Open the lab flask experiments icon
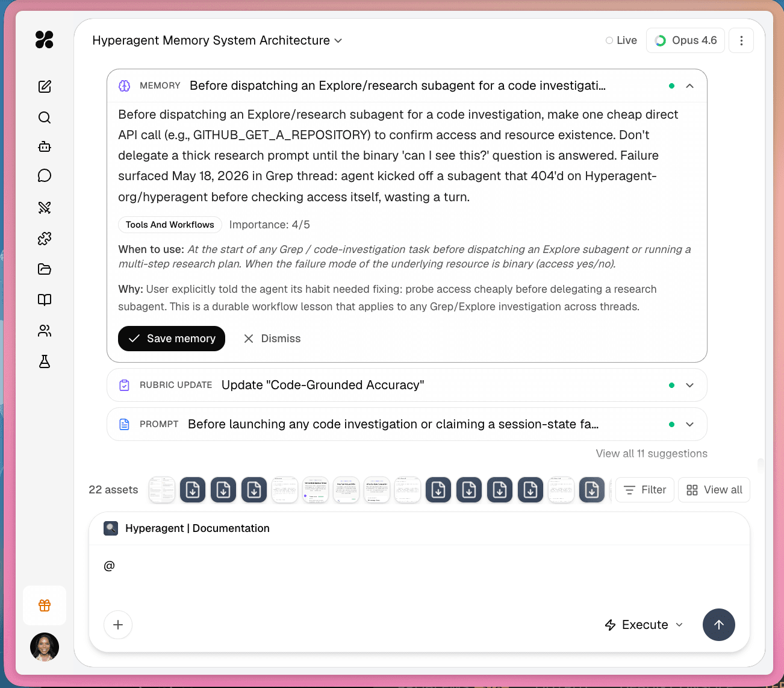Image resolution: width=784 pixels, height=688 pixels. pos(45,361)
